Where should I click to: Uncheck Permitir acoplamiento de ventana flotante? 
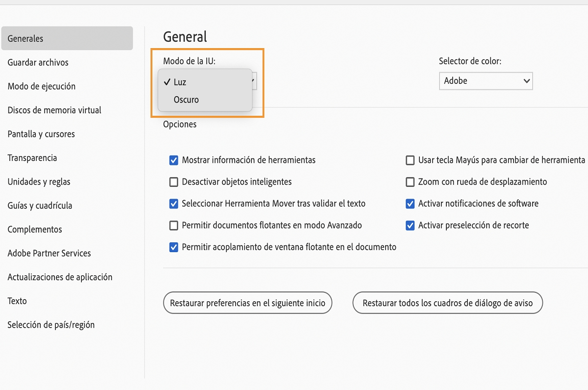pos(173,247)
